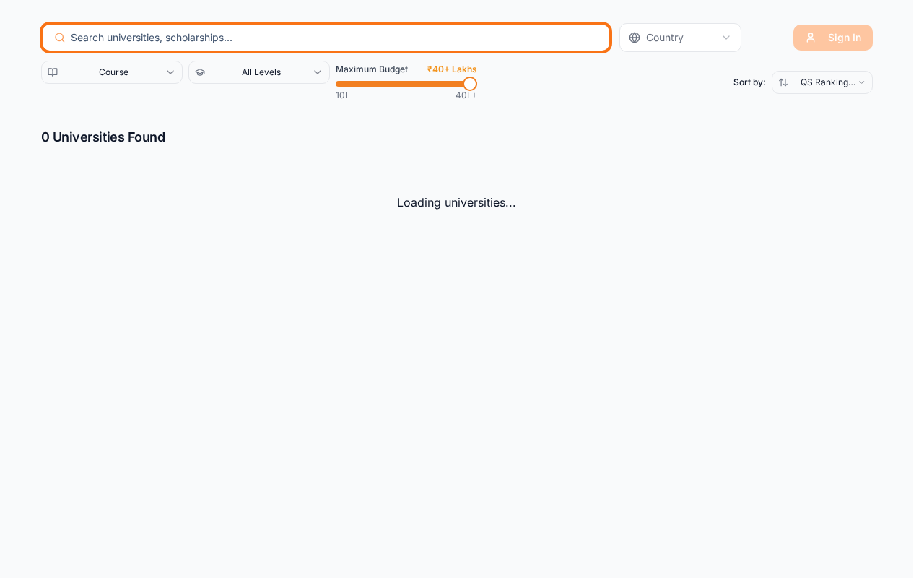Click the 0 Universities Found heading

point(103,137)
